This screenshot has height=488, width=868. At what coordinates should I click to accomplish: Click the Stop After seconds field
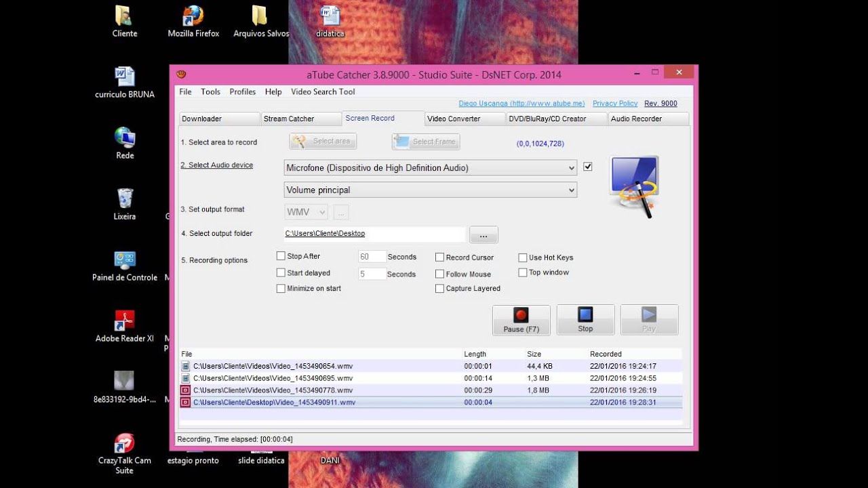[x=372, y=257]
